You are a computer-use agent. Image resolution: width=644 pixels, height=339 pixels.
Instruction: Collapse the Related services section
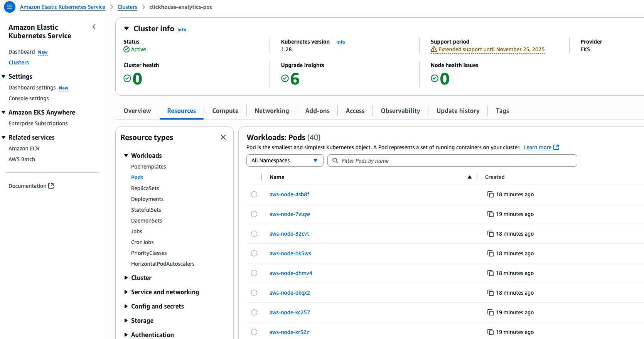pos(3,137)
